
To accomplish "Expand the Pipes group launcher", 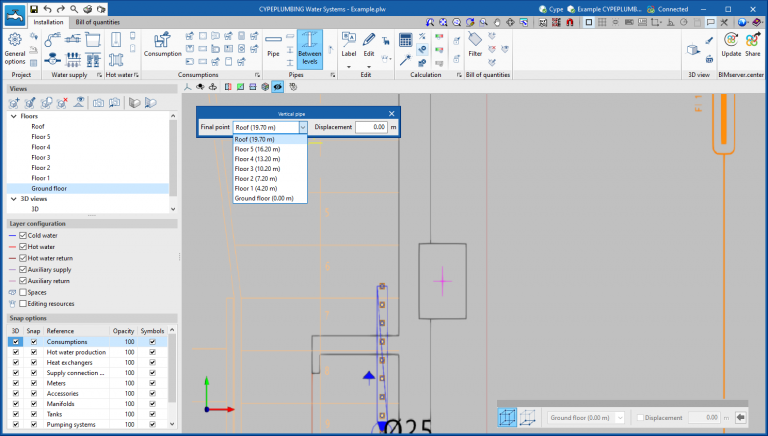I will click(x=333, y=75).
